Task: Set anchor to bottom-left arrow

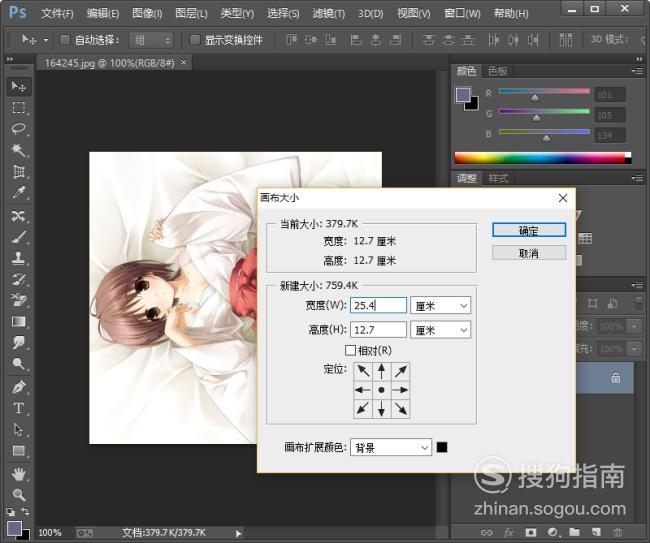Action: (363, 409)
